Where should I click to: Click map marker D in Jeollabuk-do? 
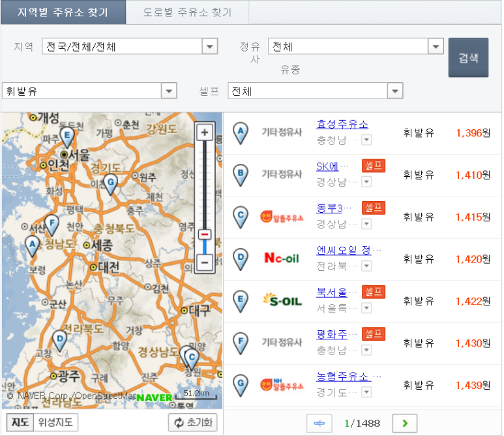click(x=59, y=341)
